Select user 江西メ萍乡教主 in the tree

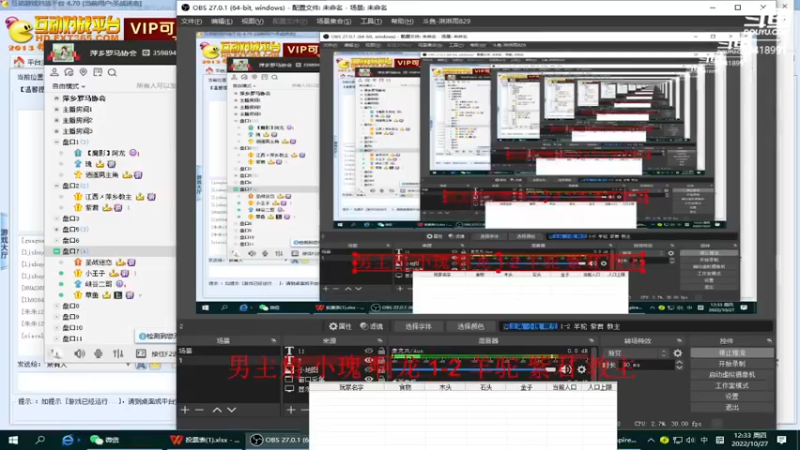point(108,197)
